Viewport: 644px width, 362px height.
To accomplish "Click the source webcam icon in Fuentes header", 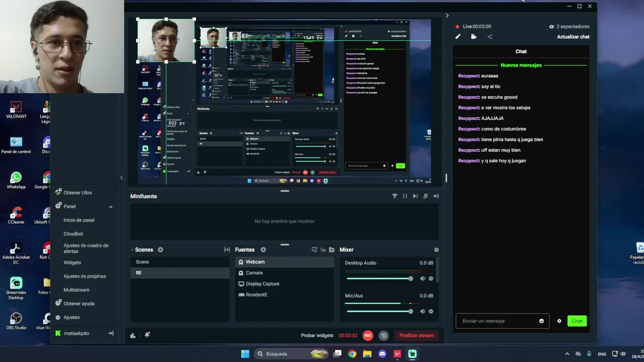I will pyautogui.click(x=323, y=250).
